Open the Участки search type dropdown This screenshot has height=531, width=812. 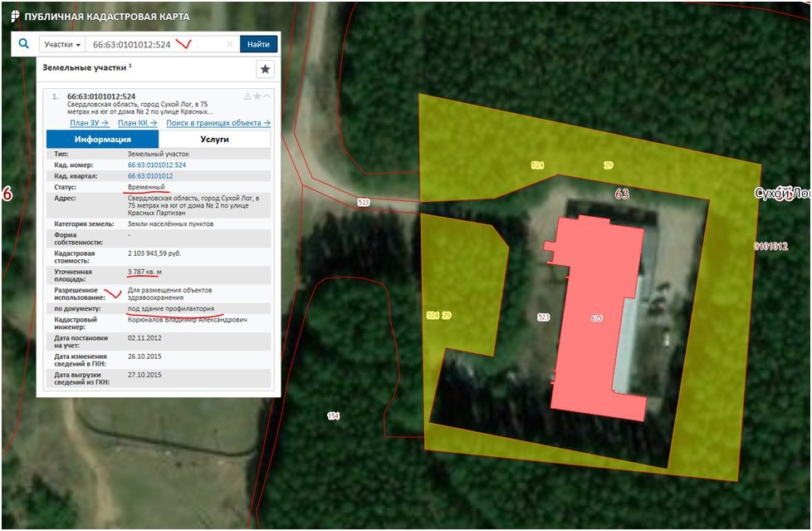coord(62,44)
